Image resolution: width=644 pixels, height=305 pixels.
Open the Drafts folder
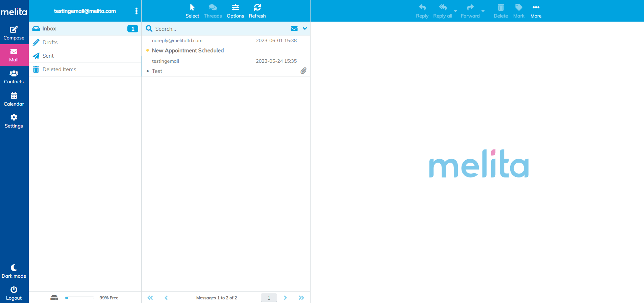pos(50,43)
